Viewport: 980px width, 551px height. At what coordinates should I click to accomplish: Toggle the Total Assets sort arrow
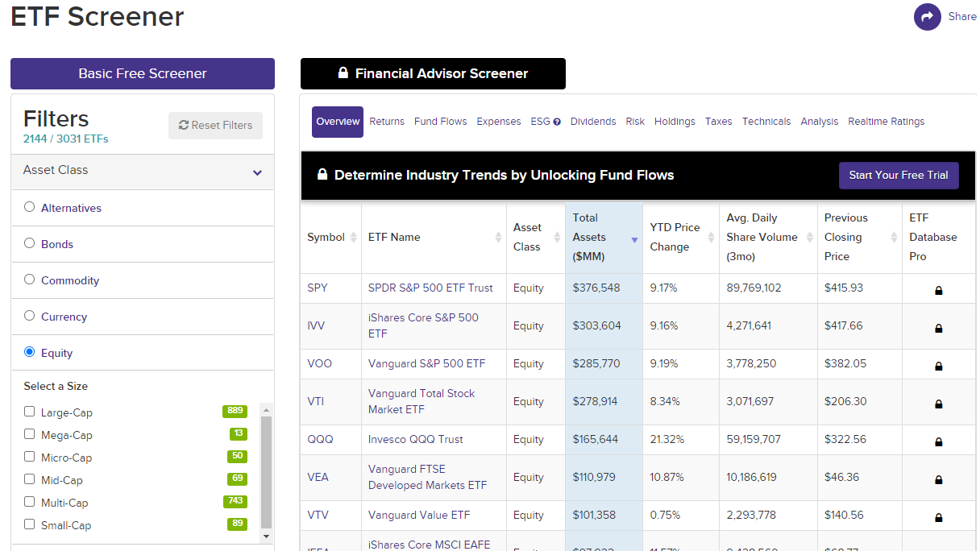point(634,240)
